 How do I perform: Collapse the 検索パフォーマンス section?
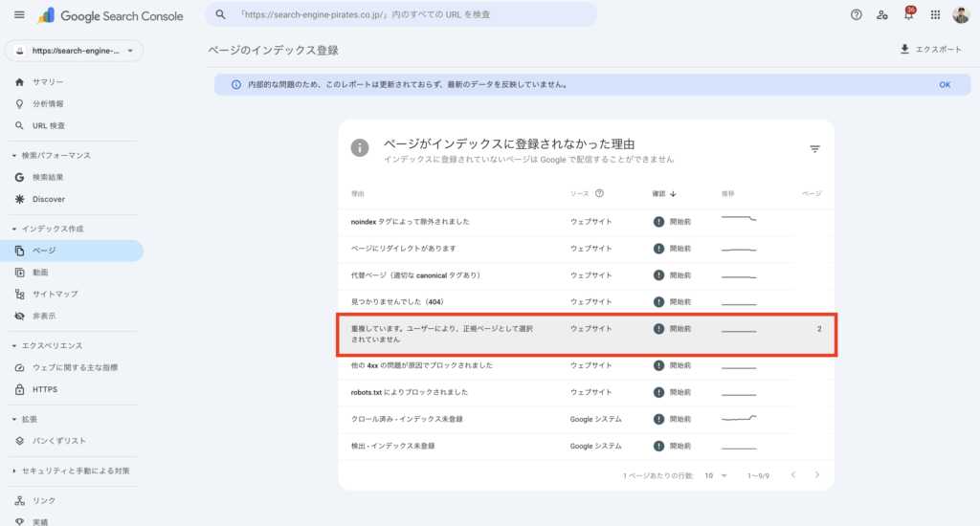[14, 156]
